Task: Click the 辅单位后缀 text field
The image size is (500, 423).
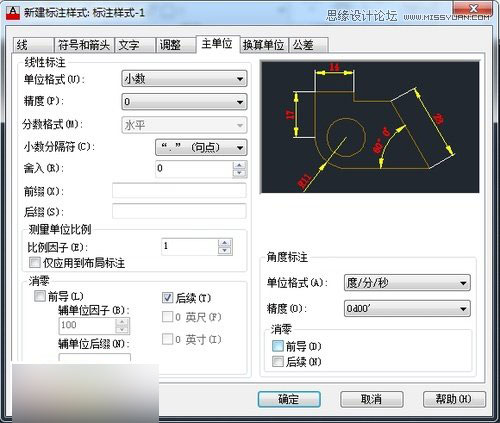Action: tap(95, 358)
